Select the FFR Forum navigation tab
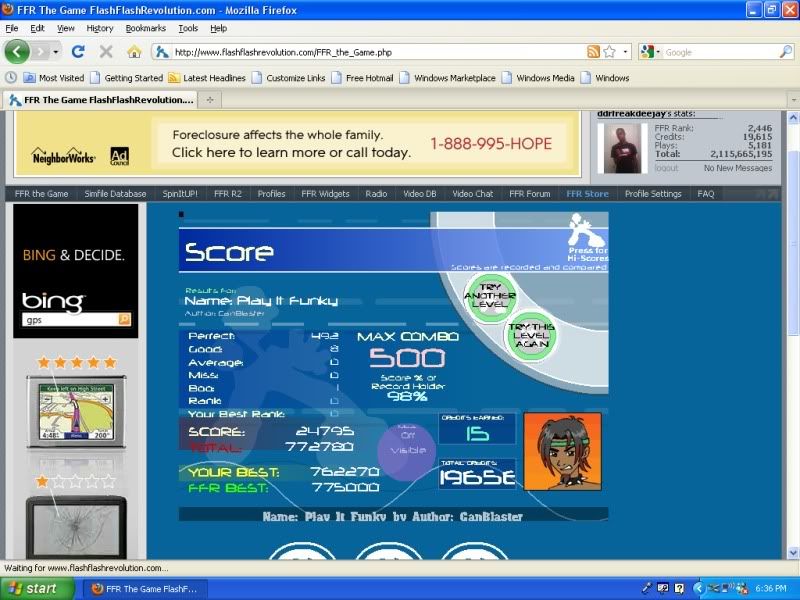The image size is (800, 600). click(x=529, y=194)
